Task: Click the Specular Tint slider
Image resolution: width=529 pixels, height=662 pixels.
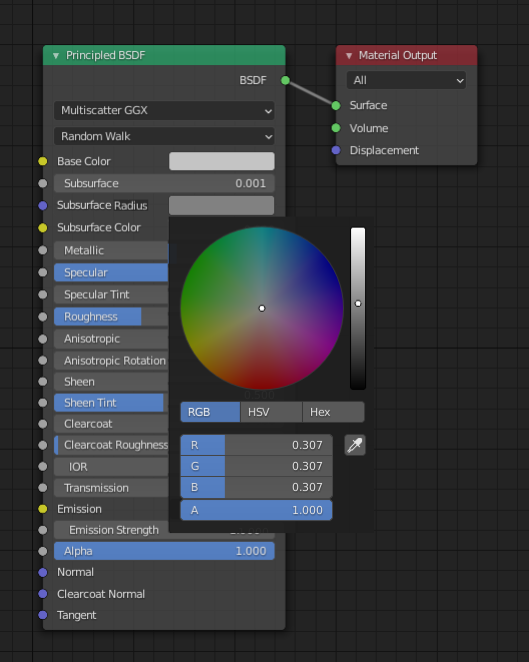Action: (x=111, y=294)
